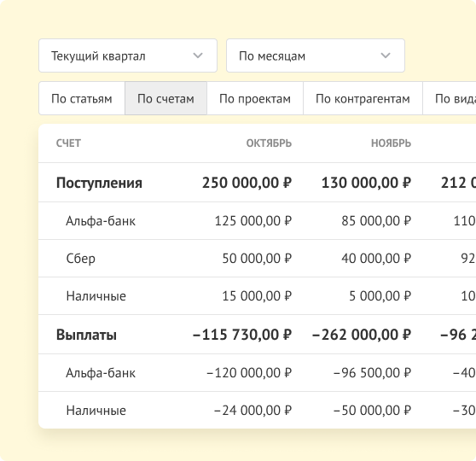This screenshot has width=476, height=461.
Task: Click Поступления total 130 000,00 ₽
Action: (x=366, y=183)
